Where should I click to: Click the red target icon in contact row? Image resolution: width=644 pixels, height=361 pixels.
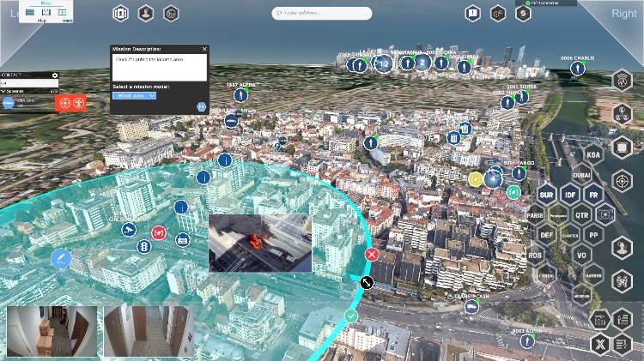(x=65, y=103)
